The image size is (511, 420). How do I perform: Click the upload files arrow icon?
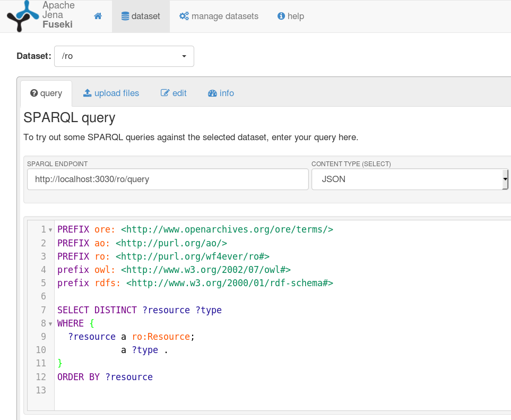pos(88,93)
